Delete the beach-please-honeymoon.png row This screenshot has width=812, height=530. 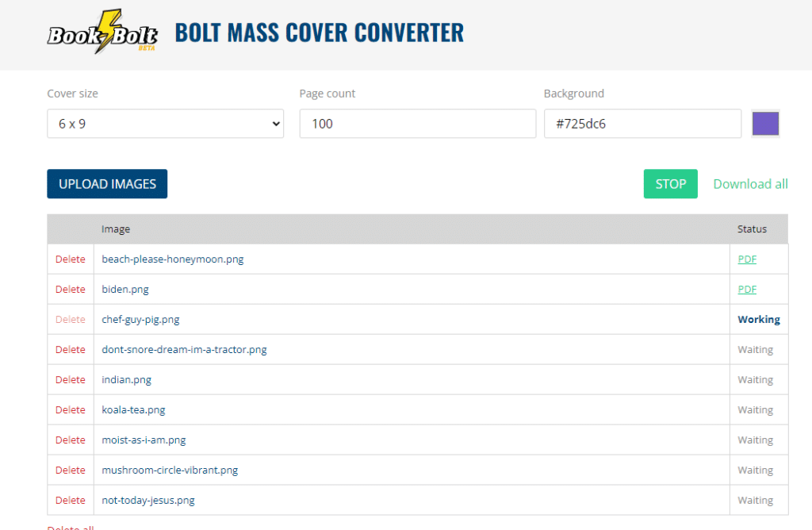tap(70, 259)
